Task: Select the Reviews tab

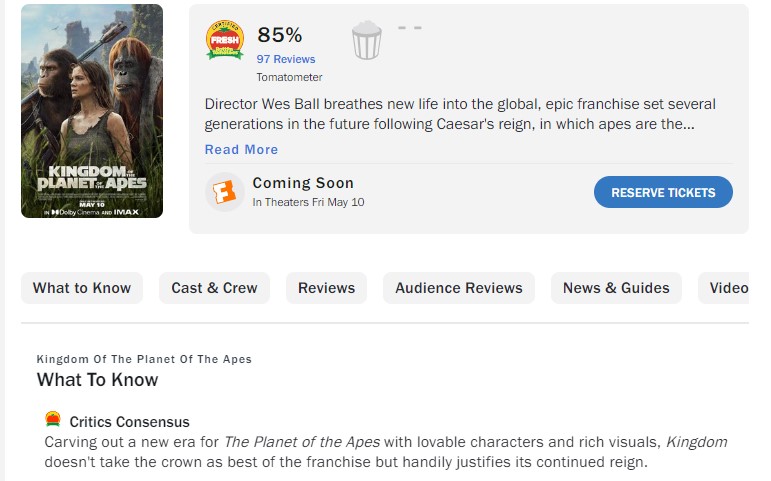Action: point(326,288)
